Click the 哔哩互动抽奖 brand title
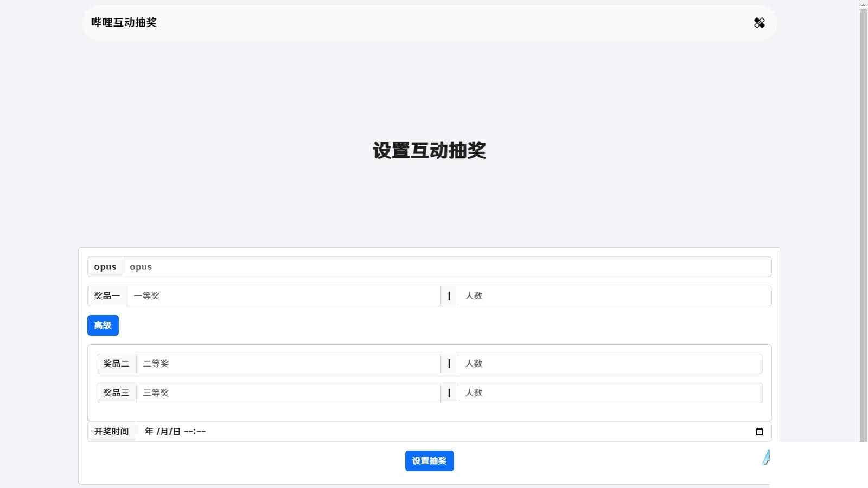Viewport: 868px width, 488px height. pyautogui.click(x=124, y=22)
